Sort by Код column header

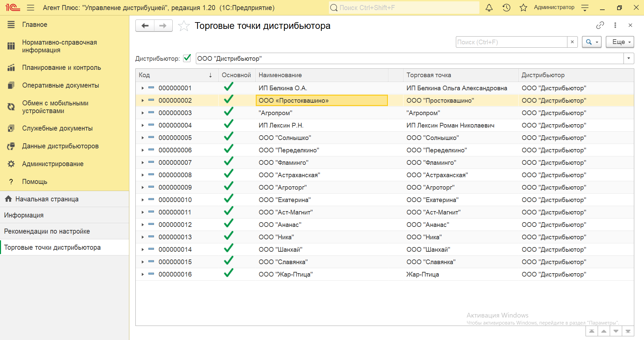click(x=177, y=75)
